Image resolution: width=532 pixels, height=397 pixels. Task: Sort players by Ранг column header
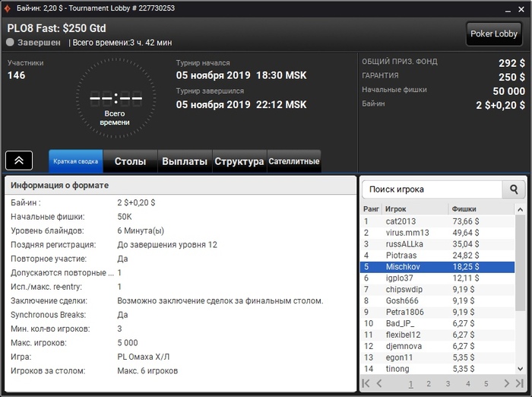[x=371, y=209]
